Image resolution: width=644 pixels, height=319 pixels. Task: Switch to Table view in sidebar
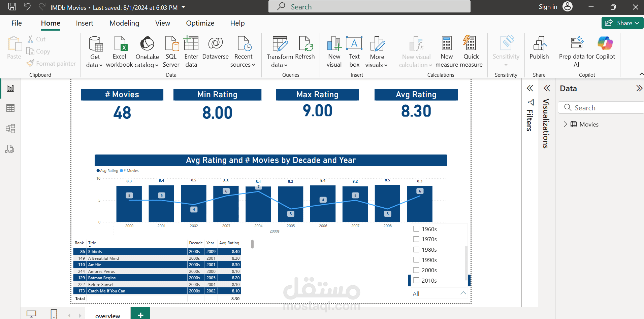[10, 108]
